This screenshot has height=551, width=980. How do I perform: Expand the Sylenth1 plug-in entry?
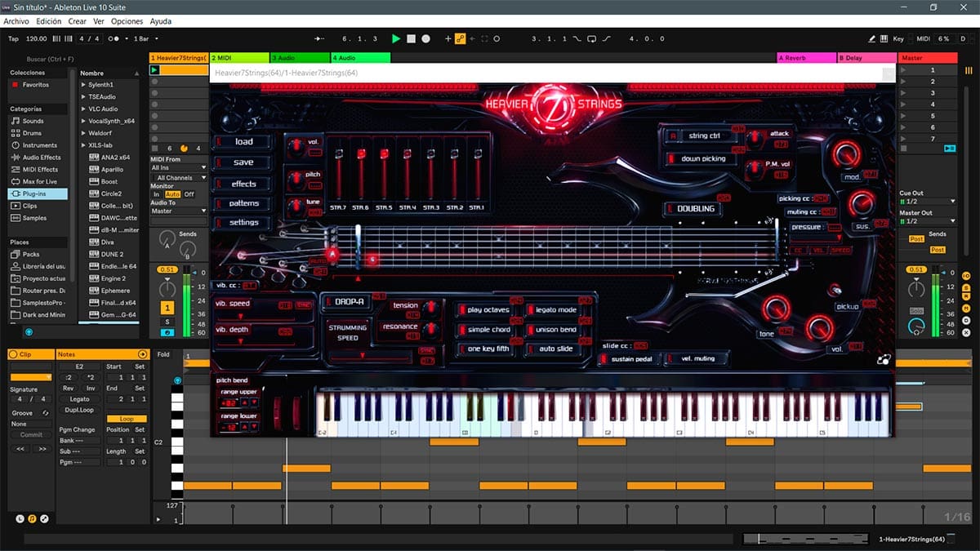pyautogui.click(x=83, y=85)
